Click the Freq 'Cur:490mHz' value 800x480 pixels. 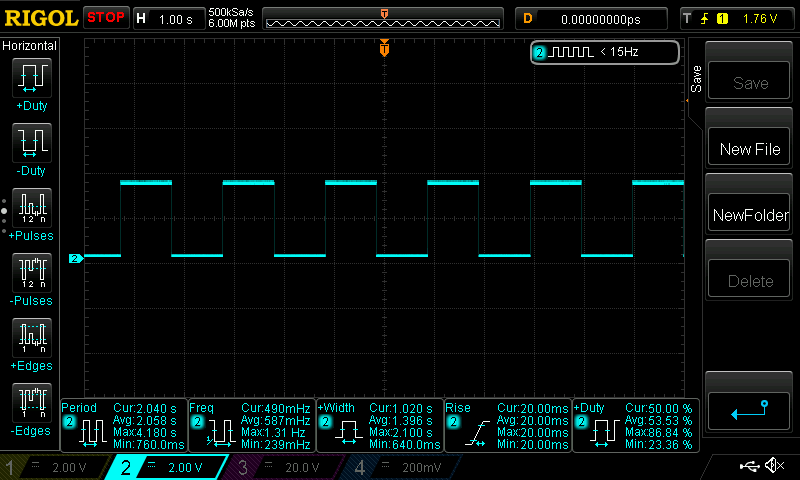[x=276, y=408]
